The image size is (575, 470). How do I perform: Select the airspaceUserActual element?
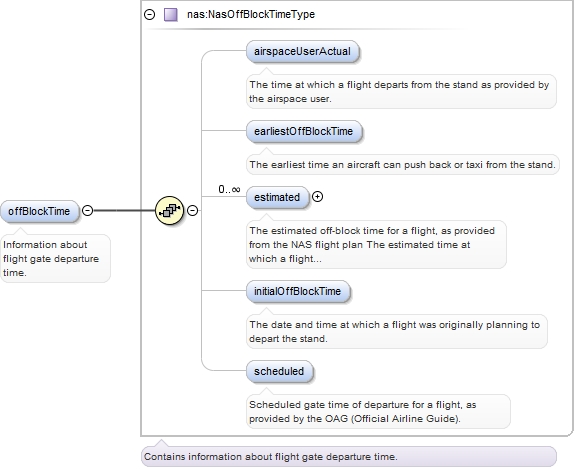click(x=303, y=51)
